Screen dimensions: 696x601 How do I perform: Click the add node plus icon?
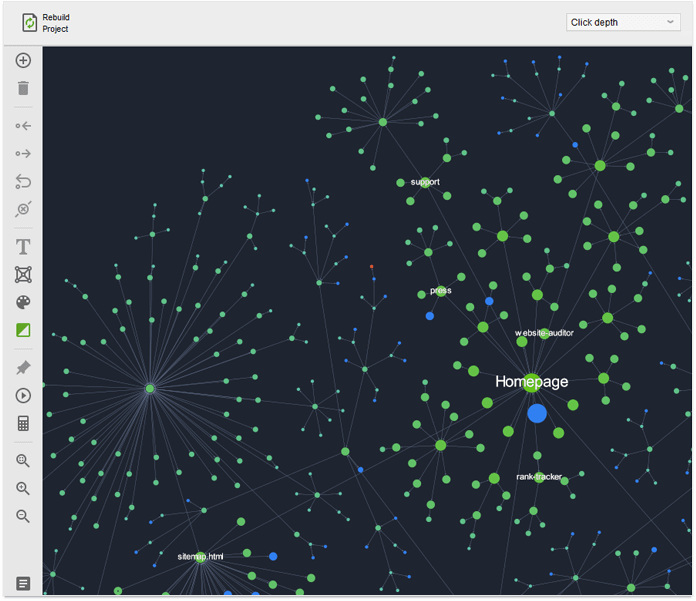(23, 60)
